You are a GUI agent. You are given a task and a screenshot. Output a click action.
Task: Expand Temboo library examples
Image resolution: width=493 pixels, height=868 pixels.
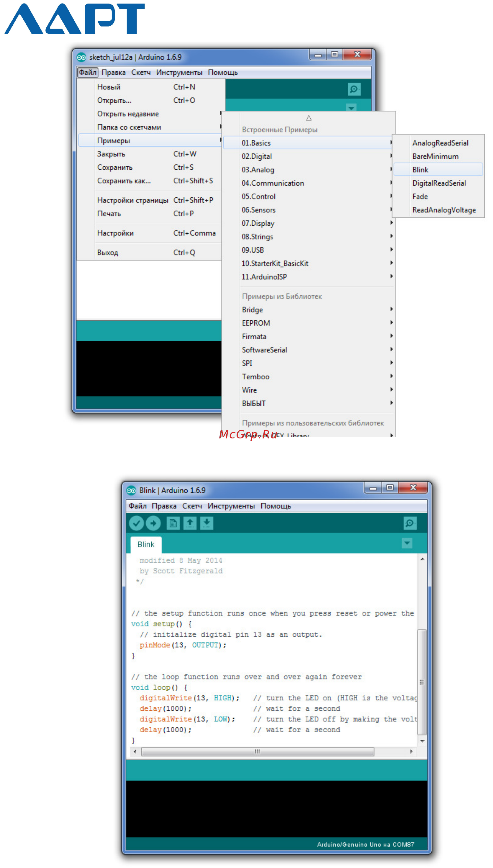tap(309, 376)
